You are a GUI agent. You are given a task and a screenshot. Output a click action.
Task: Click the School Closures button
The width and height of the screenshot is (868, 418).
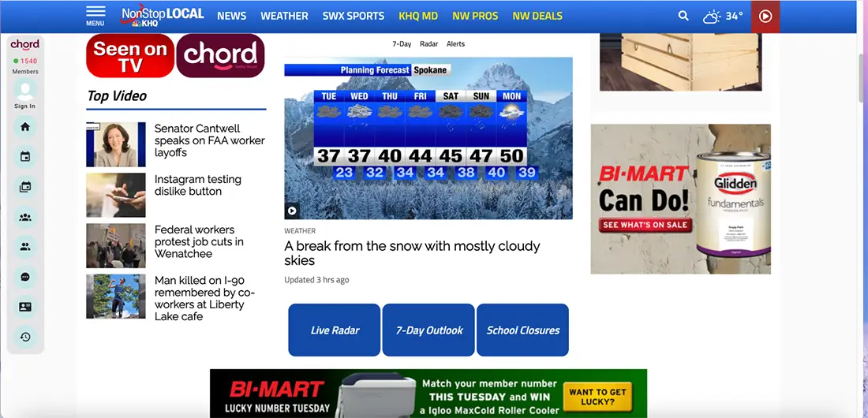coord(522,330)
